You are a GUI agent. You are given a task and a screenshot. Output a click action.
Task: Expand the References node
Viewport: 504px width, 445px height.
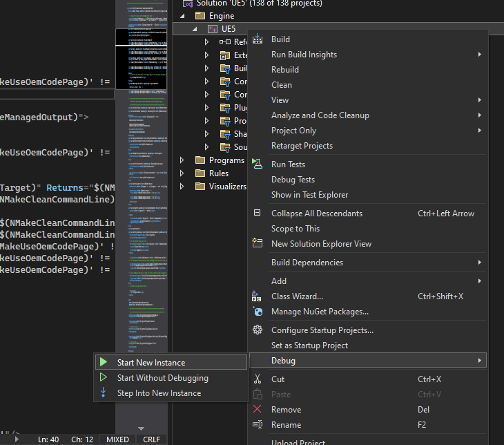[x=206, y=42]
